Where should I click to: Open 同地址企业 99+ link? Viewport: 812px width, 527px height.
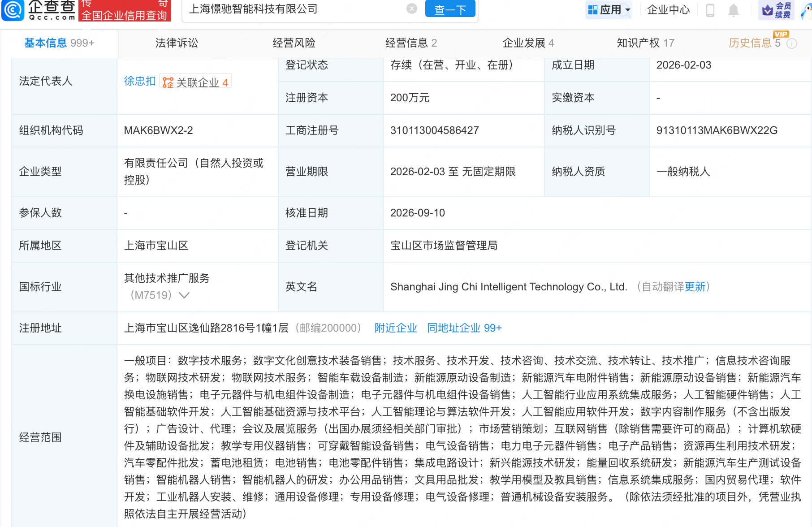[464, 328]
